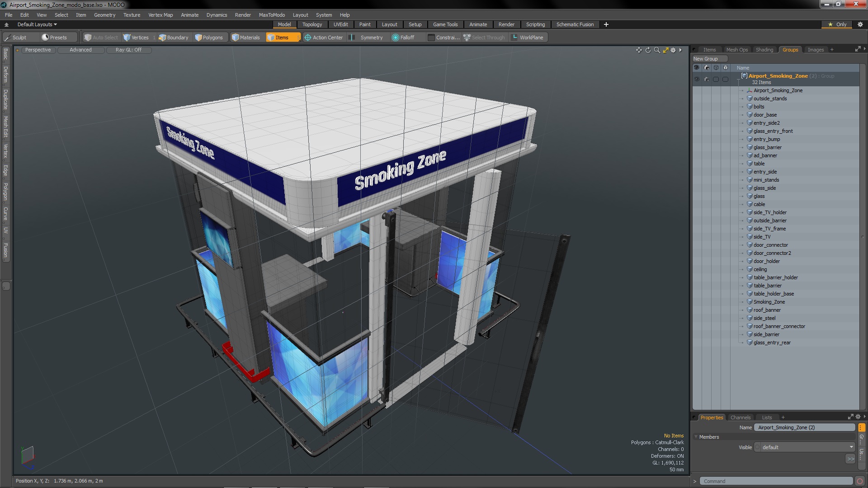Toggle render camera icon of the Airport_Smoking_Zone group

(x=707, y=79)
